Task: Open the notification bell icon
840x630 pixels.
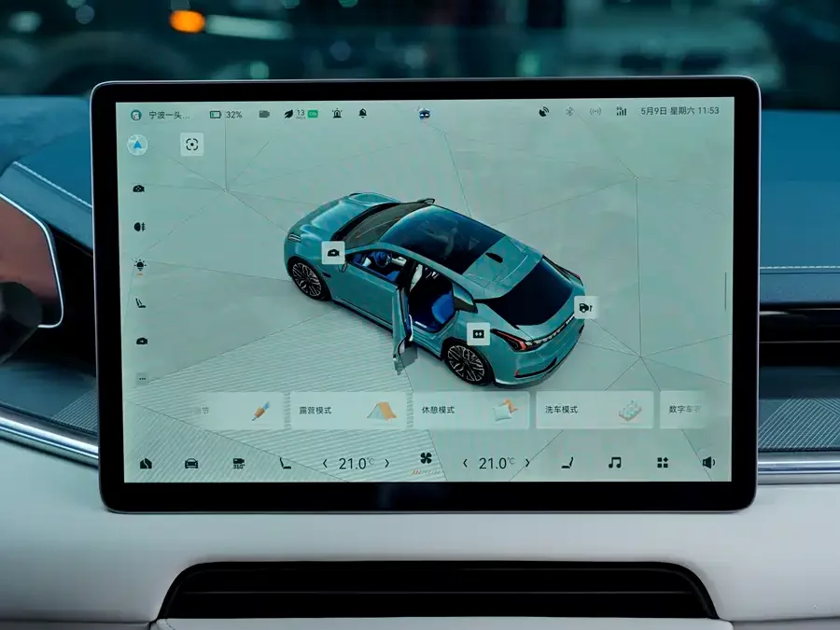Action: (363, 113)
